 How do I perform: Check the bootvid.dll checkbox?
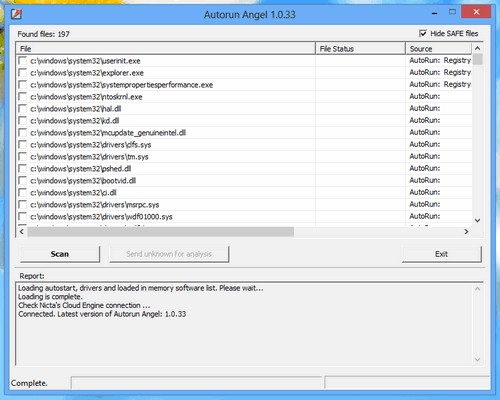(x=23, y=181)
